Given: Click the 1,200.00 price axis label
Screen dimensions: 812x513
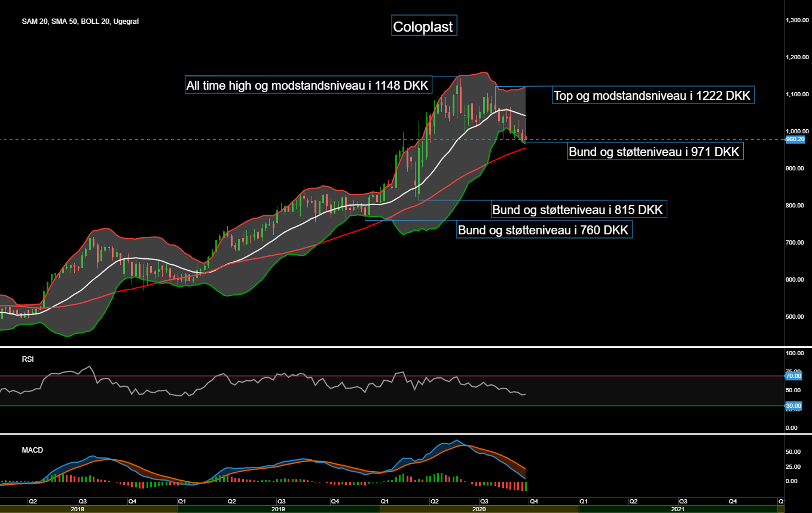Looking at the screenshot, I should tap(797, 57).
